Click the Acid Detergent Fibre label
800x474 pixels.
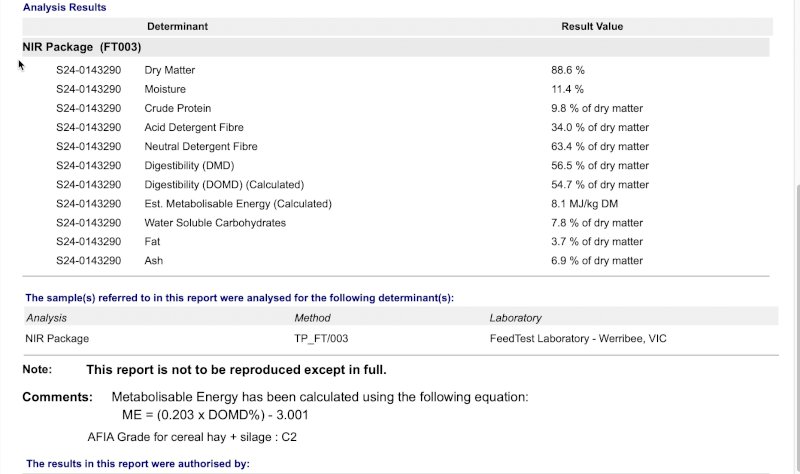tap(194, 128)
